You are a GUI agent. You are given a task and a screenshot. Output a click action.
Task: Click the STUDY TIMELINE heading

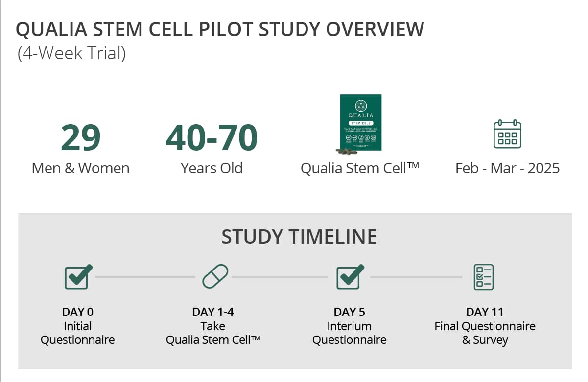299,237
